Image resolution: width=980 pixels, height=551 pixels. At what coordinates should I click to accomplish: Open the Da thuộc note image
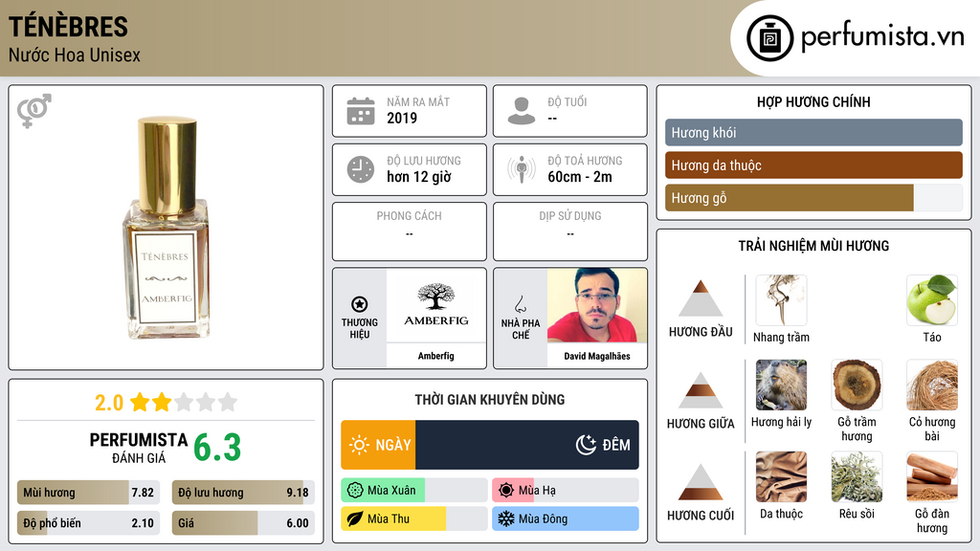coord(781,476)
